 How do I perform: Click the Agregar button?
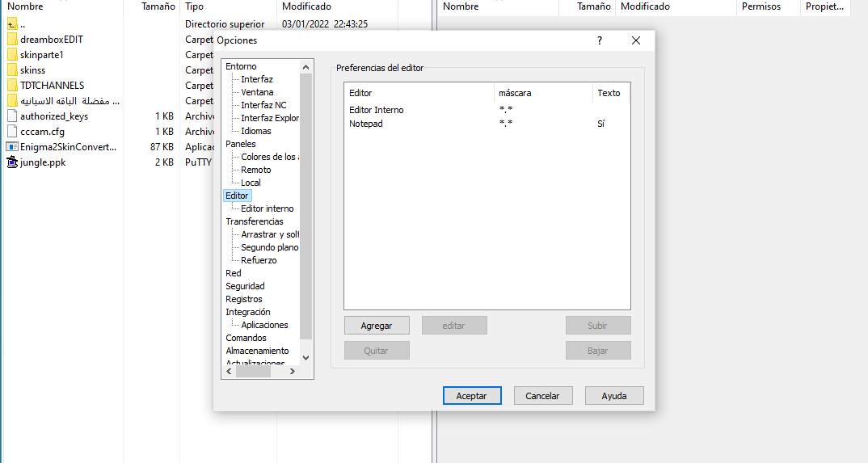point(377,326)
